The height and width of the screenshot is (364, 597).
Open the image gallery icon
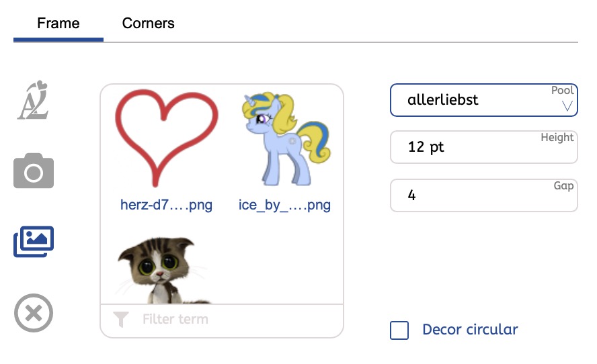pos(34,242)
